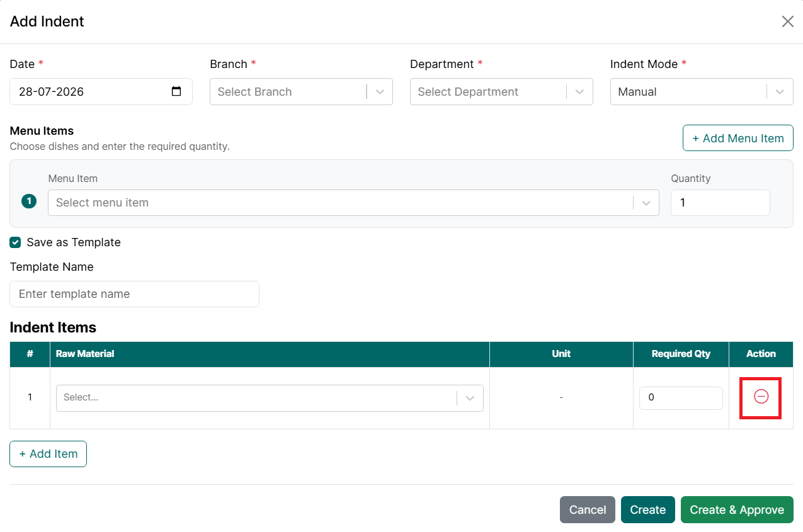The width and height of the screenshot is (803, 532).
Task: Click the Save as Template label
Action: click(74, 242)
